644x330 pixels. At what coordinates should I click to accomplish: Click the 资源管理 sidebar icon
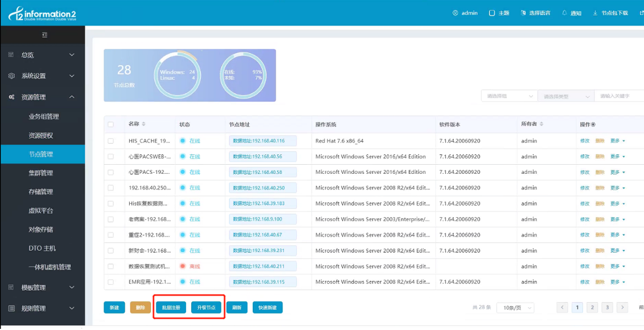11,97
